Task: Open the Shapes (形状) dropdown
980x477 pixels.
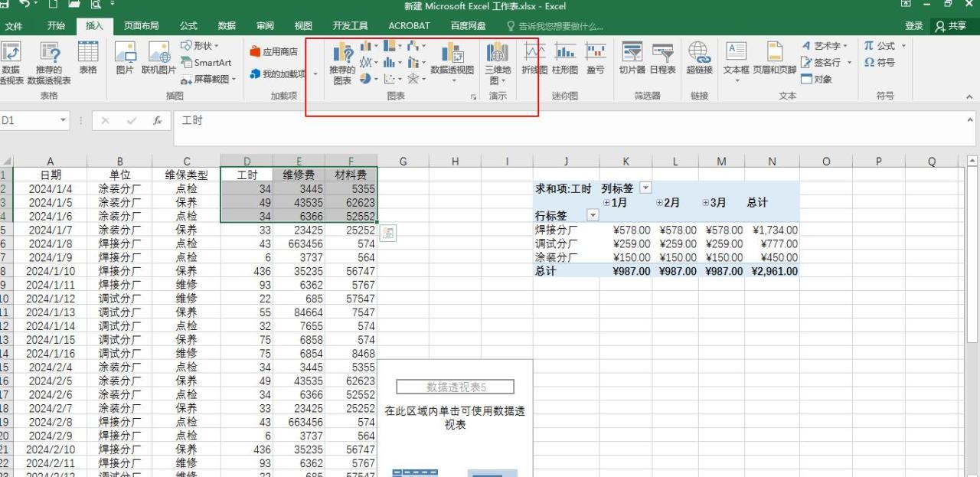Action: pos(200,47)
